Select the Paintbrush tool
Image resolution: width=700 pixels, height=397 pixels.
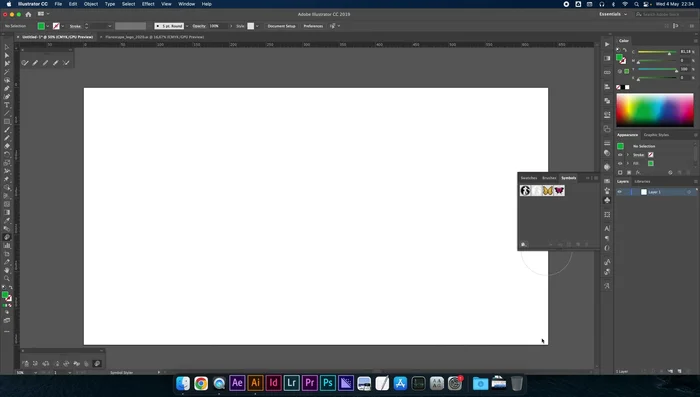point(7,130)
